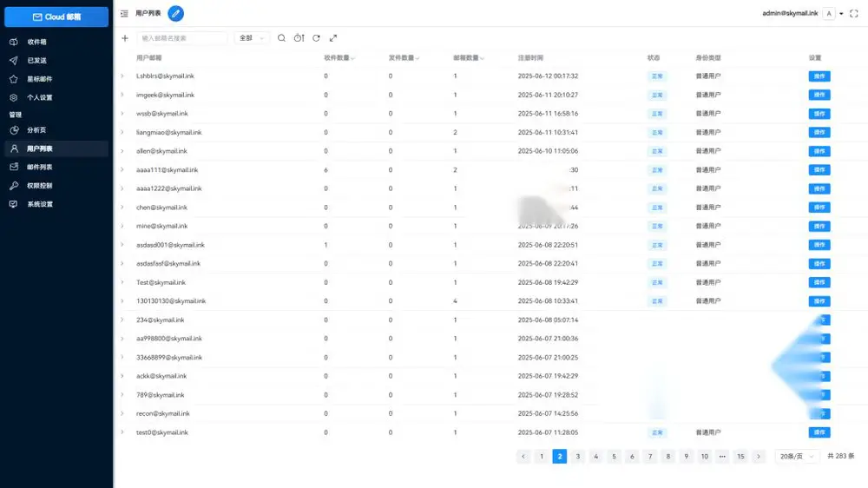
Task: Go to previous page arrow
Action: click(x=523, y=457)
